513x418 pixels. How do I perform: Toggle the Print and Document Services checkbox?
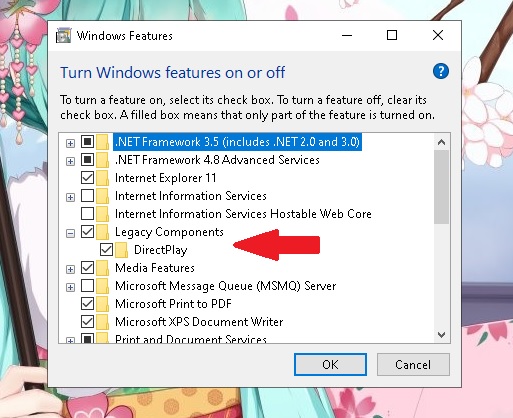[87, 339]
